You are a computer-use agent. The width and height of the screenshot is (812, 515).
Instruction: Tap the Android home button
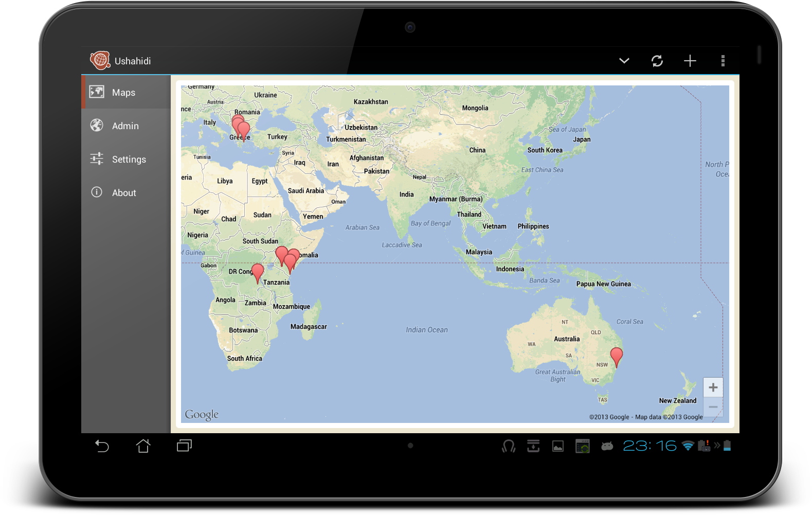[x=143, y=446]
